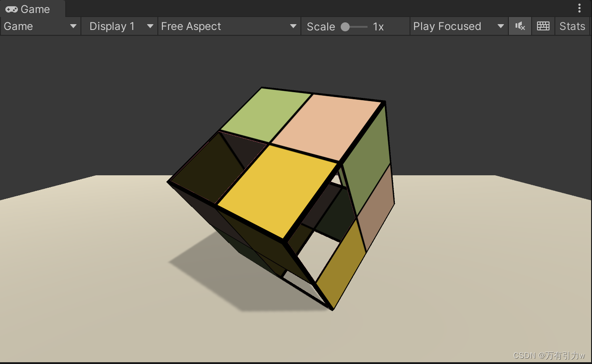Click the Scale slider handle
Screen dimensions: 592x364
pyautogui.click(x=345, y=27)
